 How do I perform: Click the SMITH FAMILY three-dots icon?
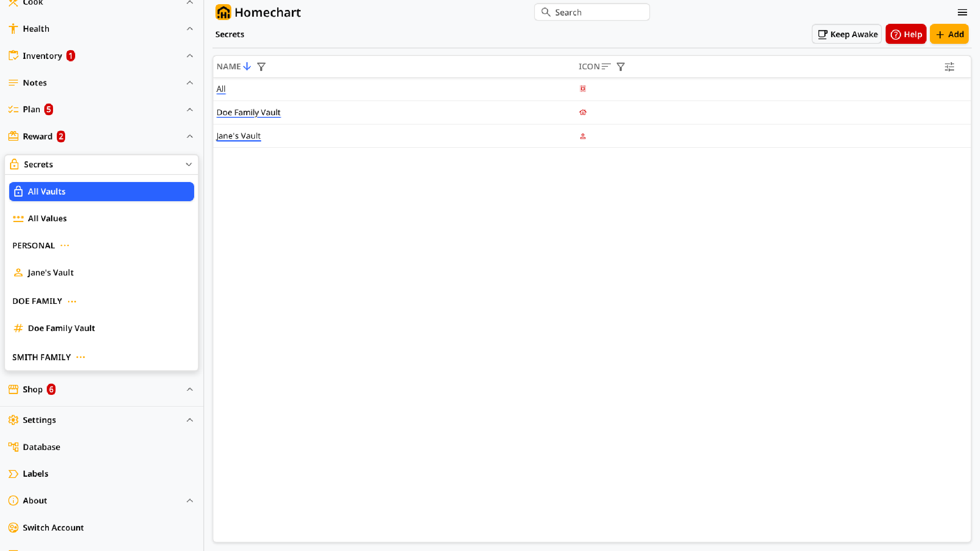click(x=81, y=357)
